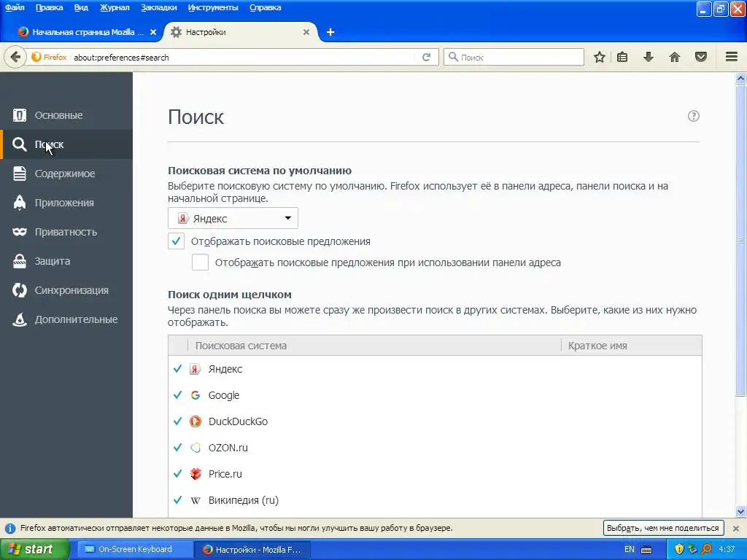Open the Правка menu
This screenshot has width=747, height=560.
(x=49, y=7)
